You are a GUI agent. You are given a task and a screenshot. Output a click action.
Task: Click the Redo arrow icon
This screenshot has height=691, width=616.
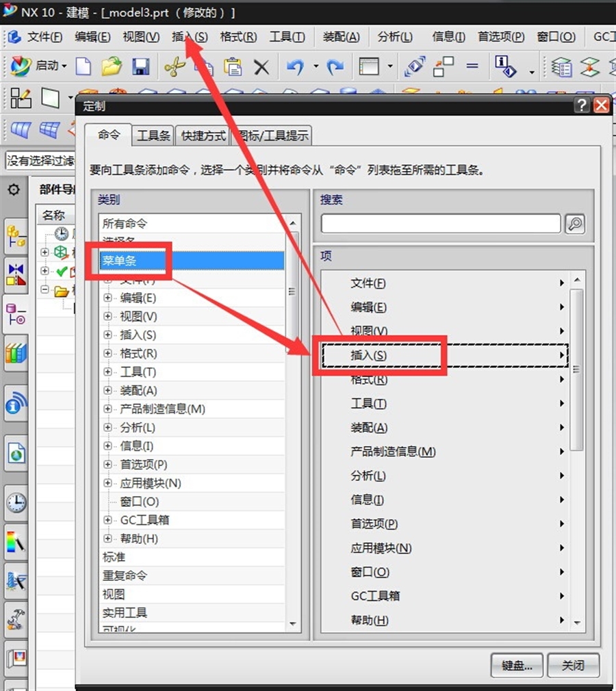[335, 67]
